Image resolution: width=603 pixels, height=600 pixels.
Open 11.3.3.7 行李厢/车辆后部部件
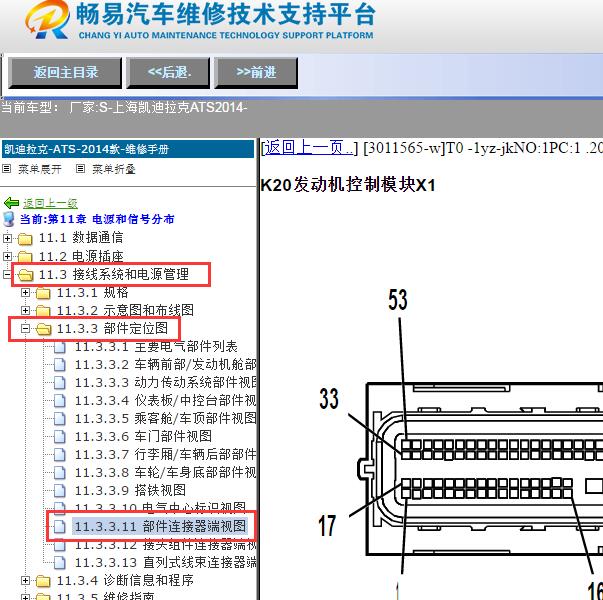(x=165, y=454)
